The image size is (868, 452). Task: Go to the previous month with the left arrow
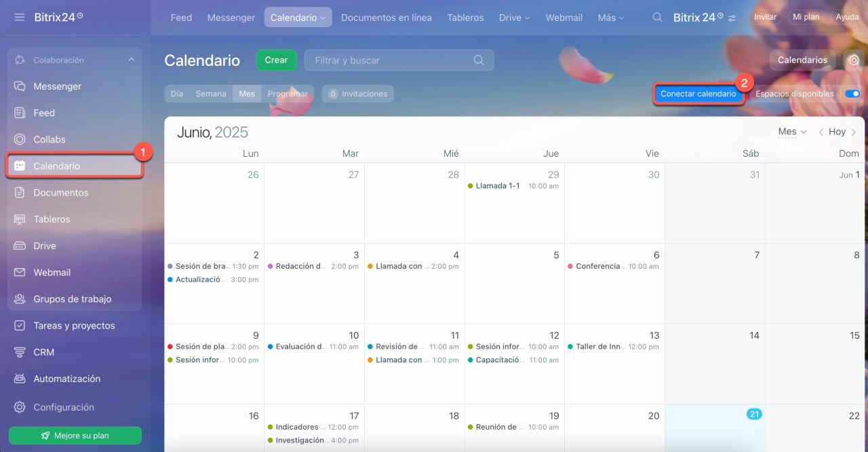821,132
